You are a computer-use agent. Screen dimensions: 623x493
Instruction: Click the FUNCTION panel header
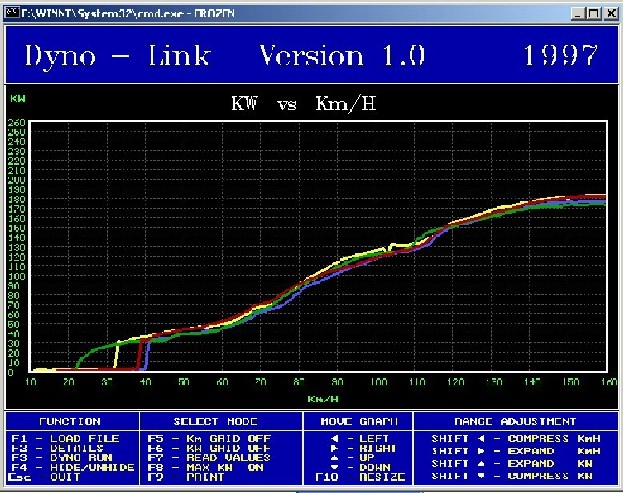(x=70, y=421)
